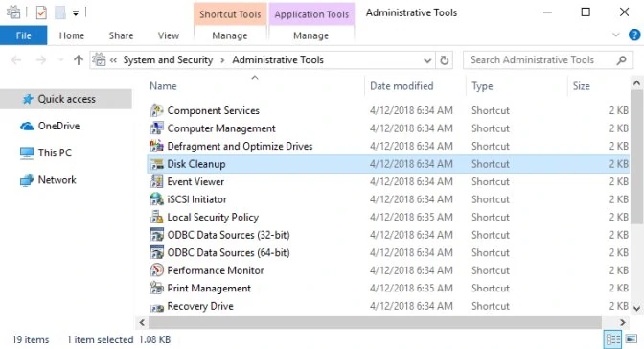Click the Disk Cleanup icon
Viewport: 644px width, 349px height.
click(157, 164)
